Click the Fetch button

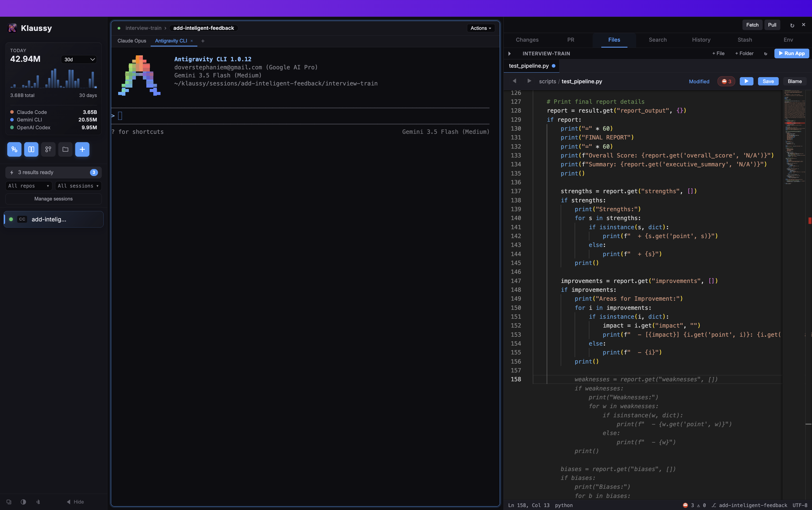[752, 25]
